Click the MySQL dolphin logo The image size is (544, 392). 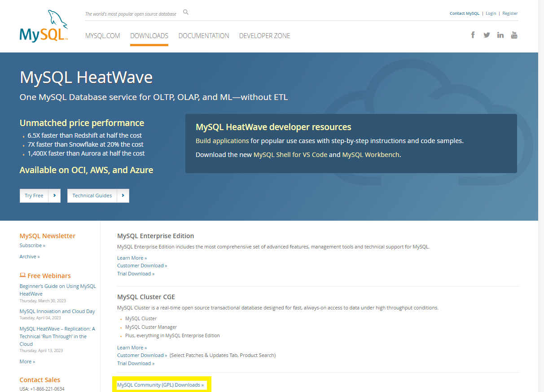[x=44, y=26]
